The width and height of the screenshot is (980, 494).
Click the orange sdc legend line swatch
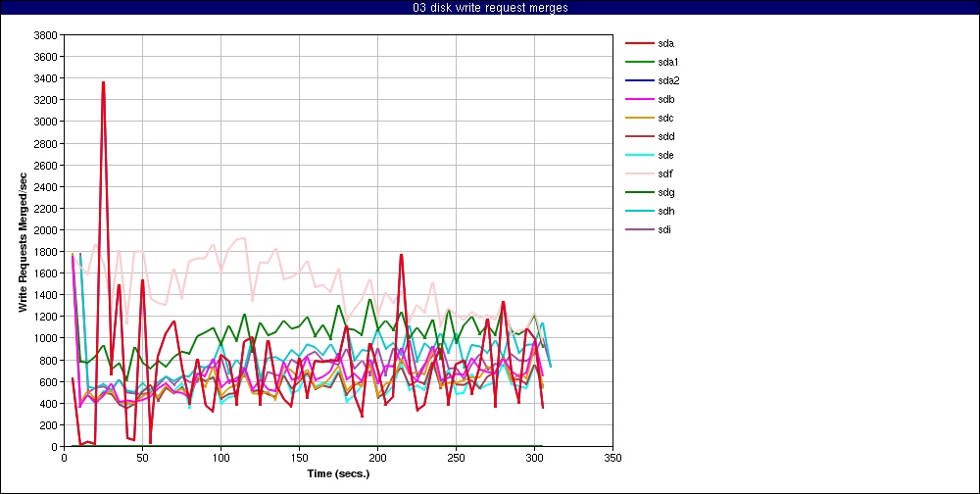point(638,119)
